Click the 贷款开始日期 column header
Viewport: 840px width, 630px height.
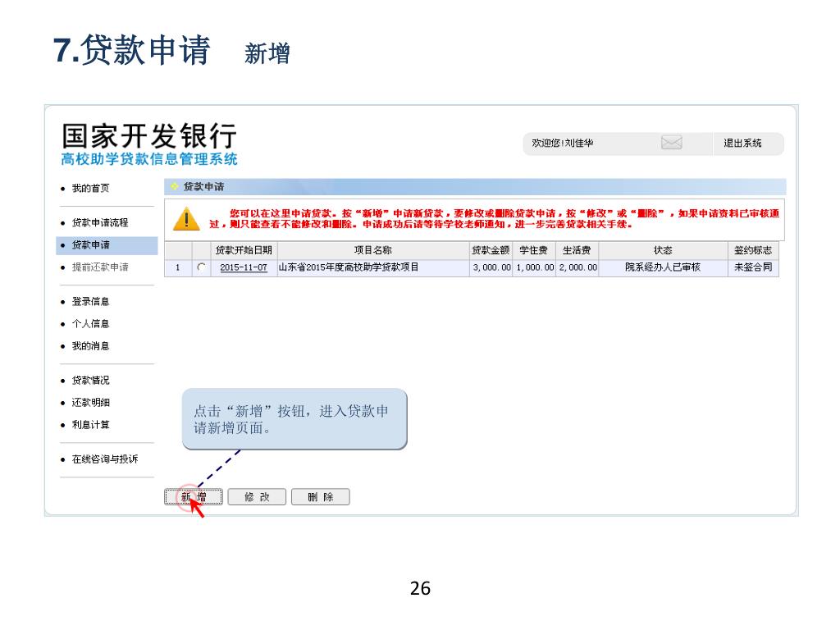[x=244, y=250]
